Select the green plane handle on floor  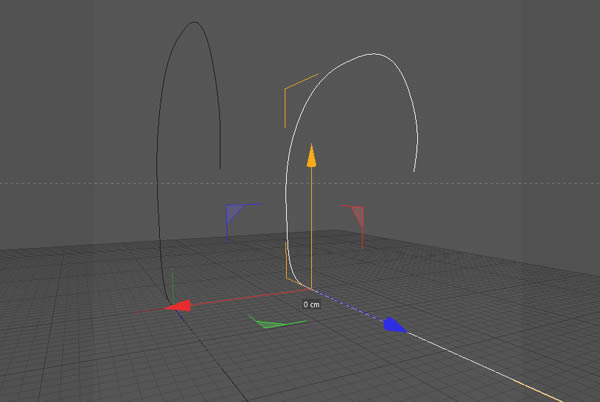coord(270,324)
